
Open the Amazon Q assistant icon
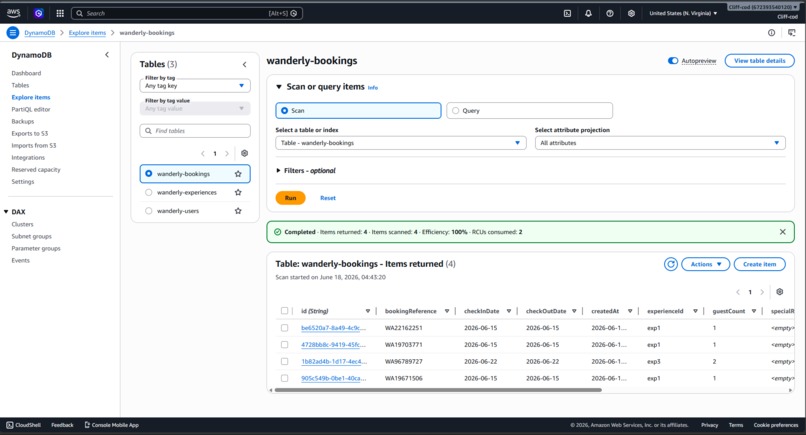click(x=39, y=13)
